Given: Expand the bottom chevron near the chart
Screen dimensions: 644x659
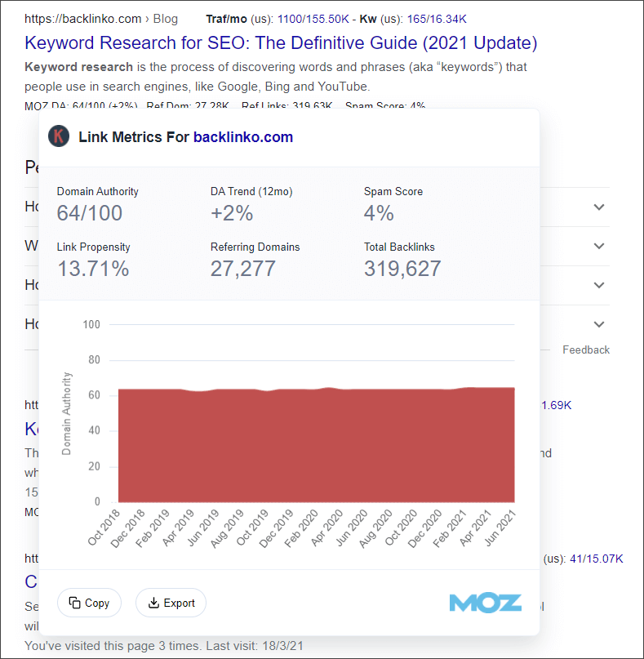Looking at the screenshot, I should tap(598, 324).
